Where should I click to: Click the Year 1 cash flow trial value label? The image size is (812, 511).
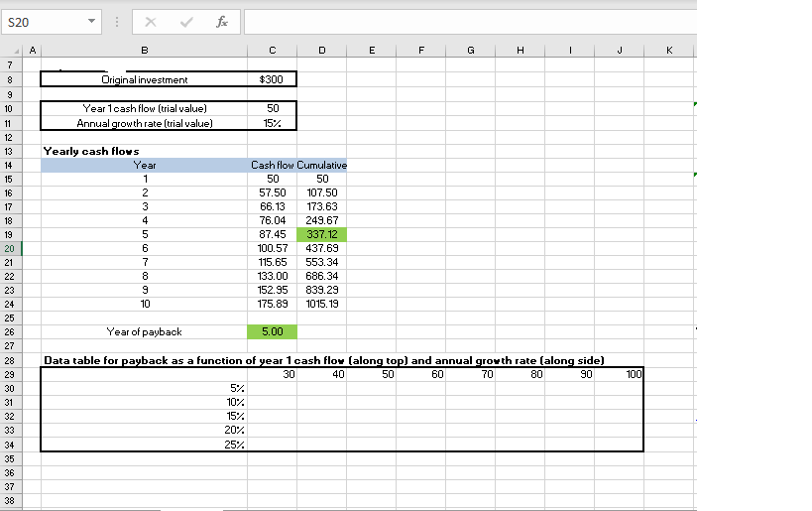click(x=145, y=108)
